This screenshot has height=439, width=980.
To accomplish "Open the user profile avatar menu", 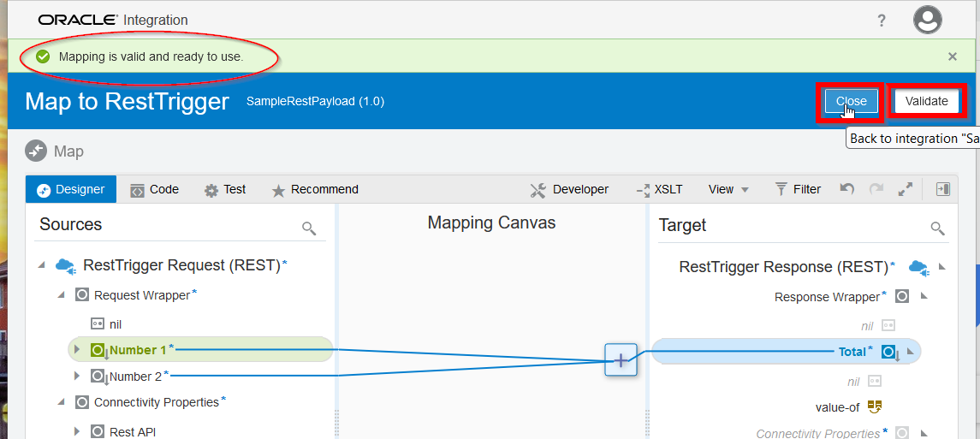I will 928,21.
